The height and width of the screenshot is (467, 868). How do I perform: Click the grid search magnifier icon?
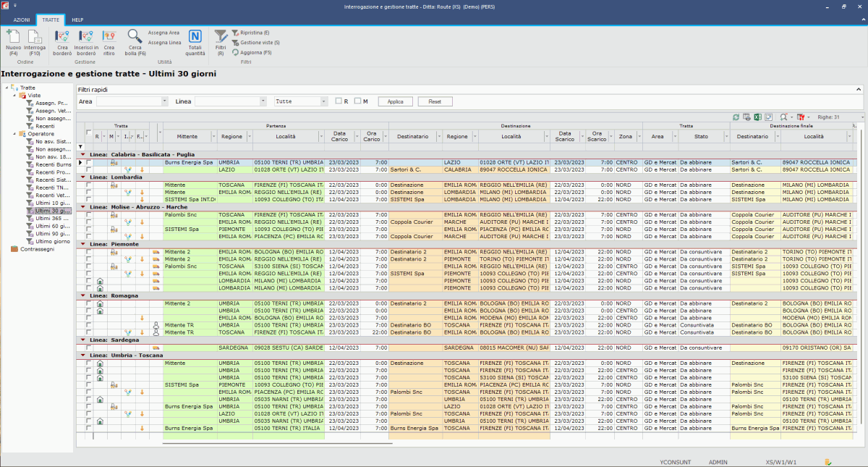pyautogui.click(x=783, y=117)
